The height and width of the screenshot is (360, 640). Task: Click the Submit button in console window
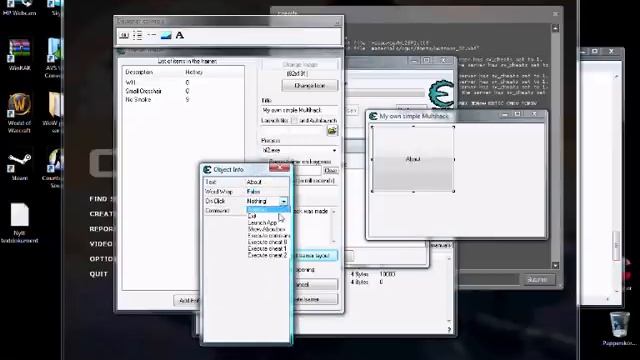pyautogui.click(x=537, y=280)
